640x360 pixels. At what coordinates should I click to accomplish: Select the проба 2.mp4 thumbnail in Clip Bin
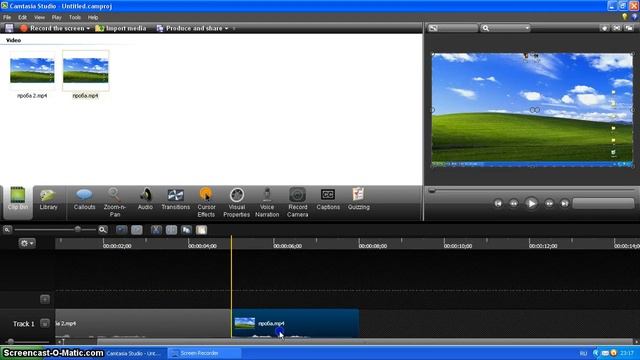[32, 70]
